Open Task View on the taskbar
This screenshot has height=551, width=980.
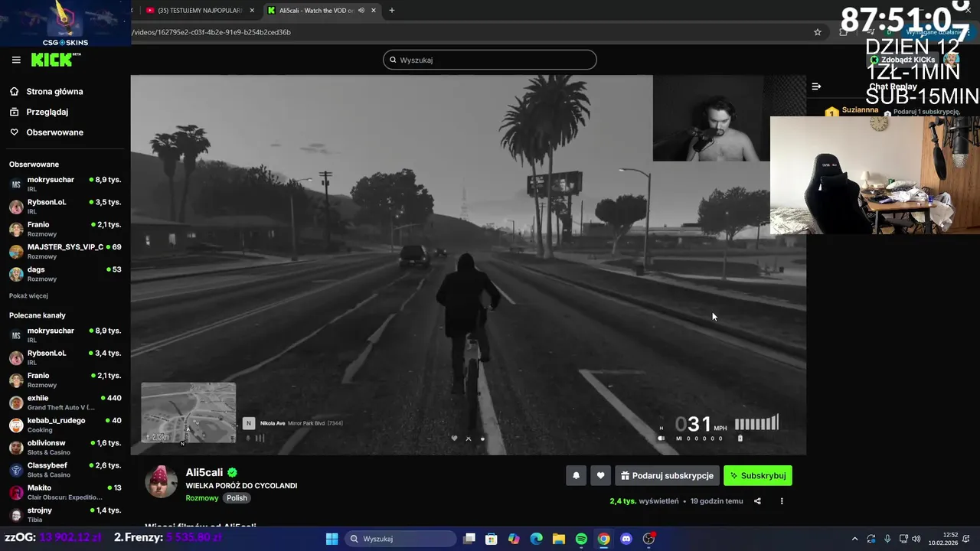click(469, 539)
